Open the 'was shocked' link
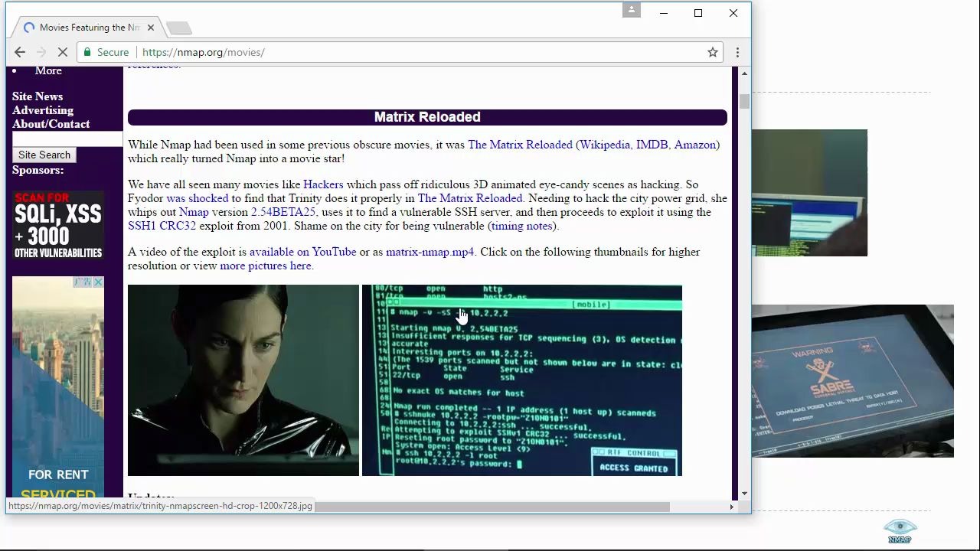Viewport: 980px width, 551px height. [197, 198]
